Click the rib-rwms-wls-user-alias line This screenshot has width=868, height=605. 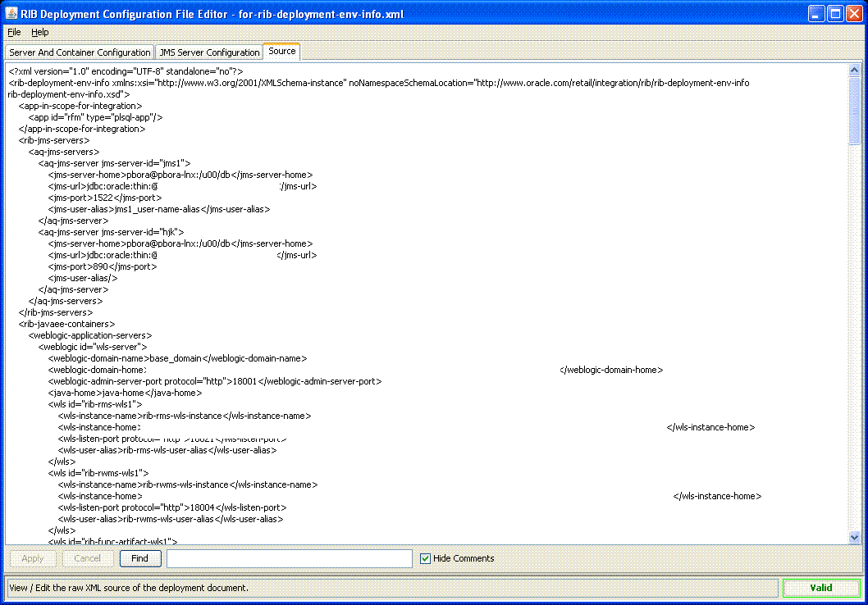click(x=171, y=519)
